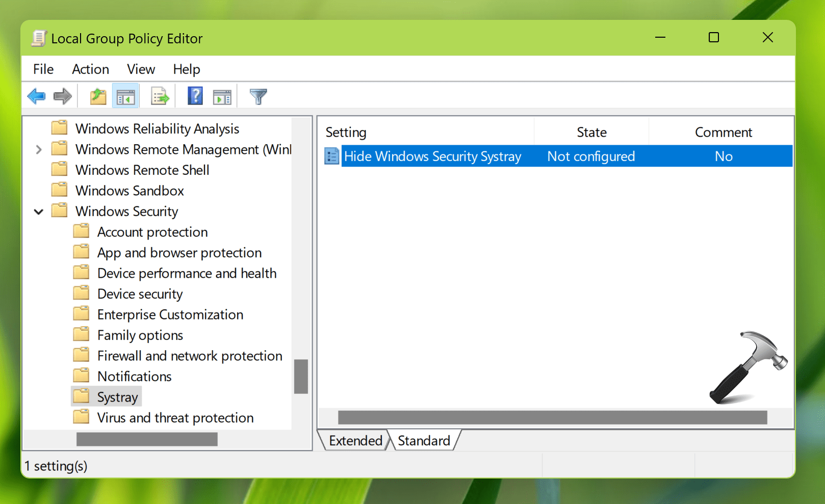Open the View menu
This screenshot has width=825, height=504.
(140, 69)
